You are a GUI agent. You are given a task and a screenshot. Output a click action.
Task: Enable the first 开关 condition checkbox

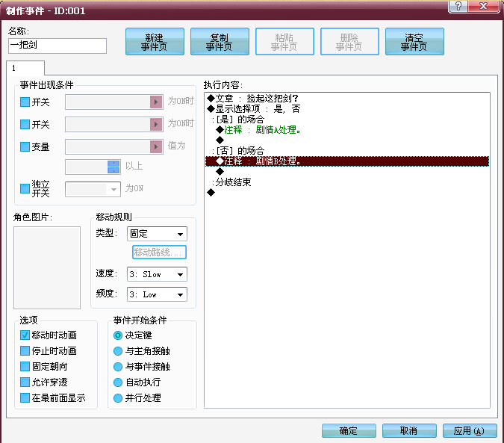(25, 102)
